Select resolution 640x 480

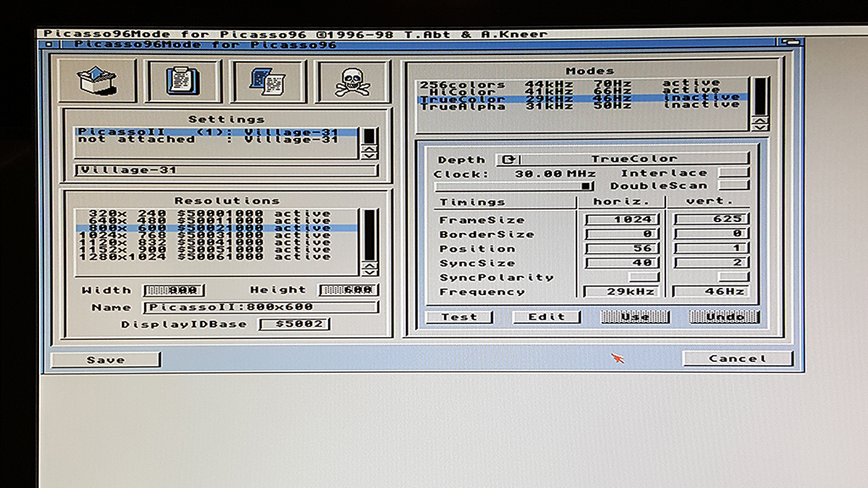click(x=216, y=221)
